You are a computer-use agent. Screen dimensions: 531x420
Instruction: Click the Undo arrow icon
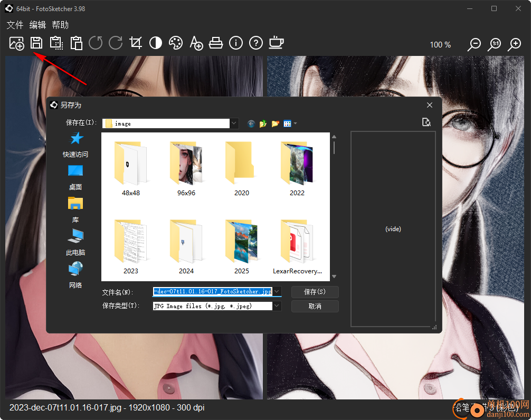point(96,43)
